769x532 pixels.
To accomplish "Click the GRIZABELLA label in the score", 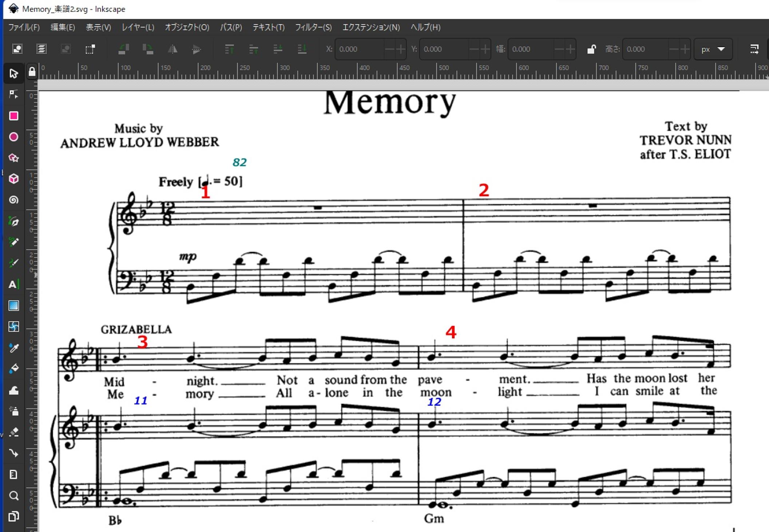I will coord(136,329).
